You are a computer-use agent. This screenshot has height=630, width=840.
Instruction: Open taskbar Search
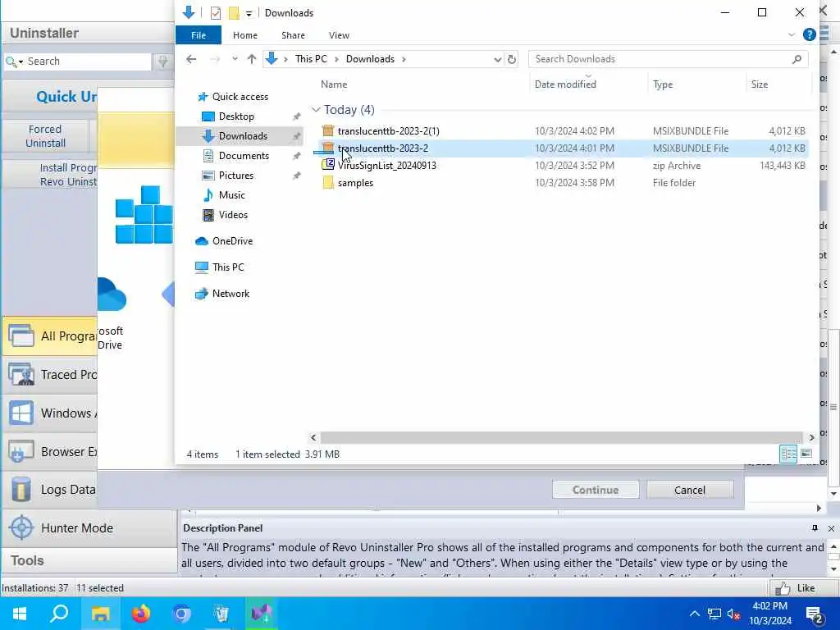[x=59, y=614]
